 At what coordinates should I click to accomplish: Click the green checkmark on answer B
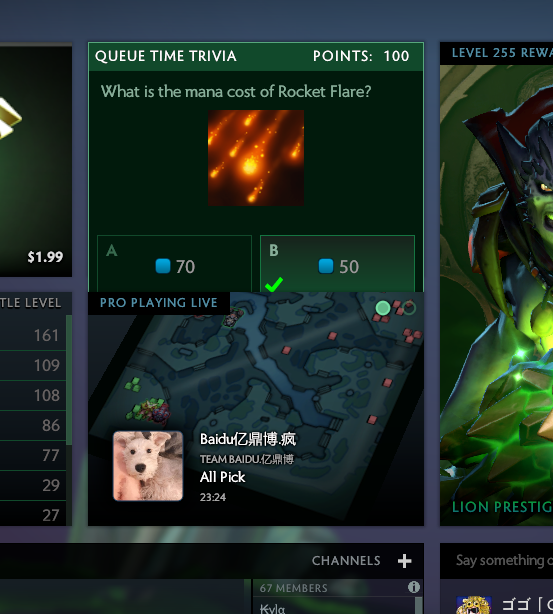point(274,284)
